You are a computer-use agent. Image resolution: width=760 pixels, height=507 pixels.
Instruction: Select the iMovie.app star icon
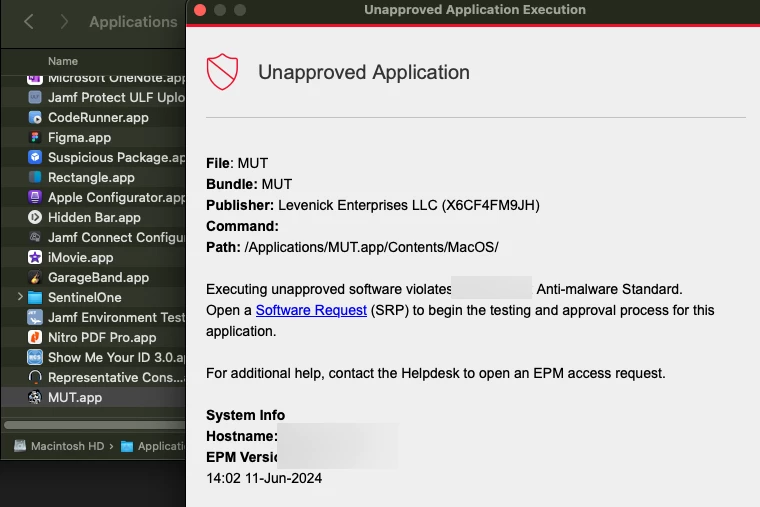(x=34, y=257)
